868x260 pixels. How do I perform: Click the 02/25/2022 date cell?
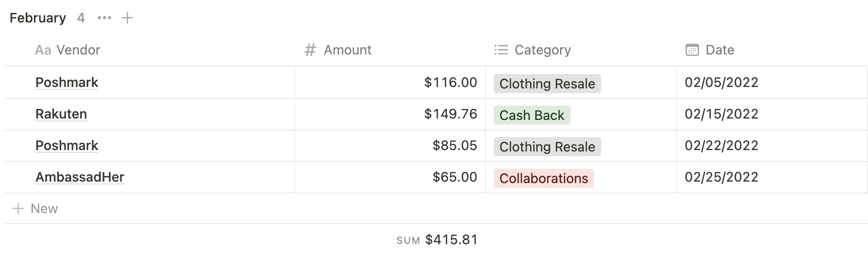pyautogui.click(x=721, y=177)
